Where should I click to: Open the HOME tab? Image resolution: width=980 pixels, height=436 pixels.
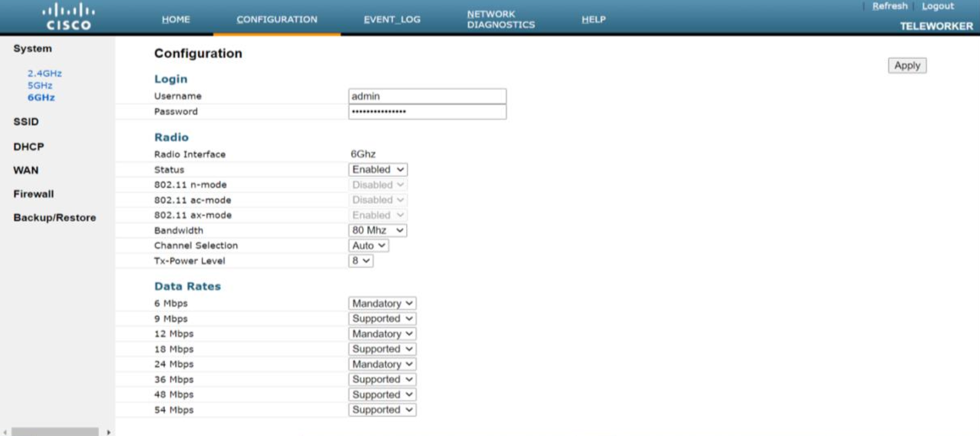point(175,19)
